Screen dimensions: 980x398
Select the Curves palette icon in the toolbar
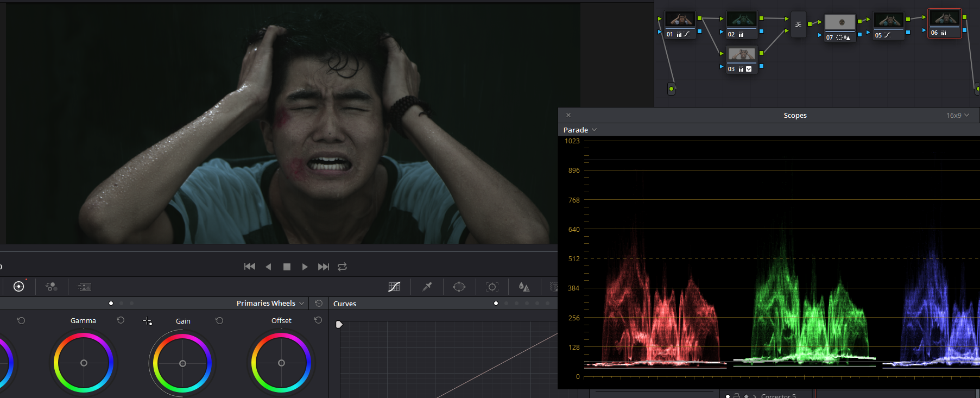[394, 287]
